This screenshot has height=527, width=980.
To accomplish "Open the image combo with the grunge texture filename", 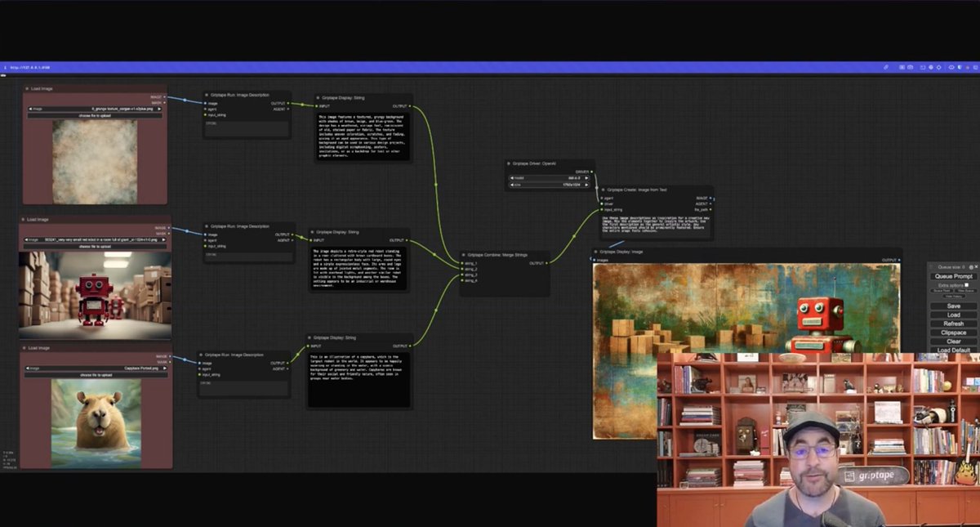I will tap(95, 108).
